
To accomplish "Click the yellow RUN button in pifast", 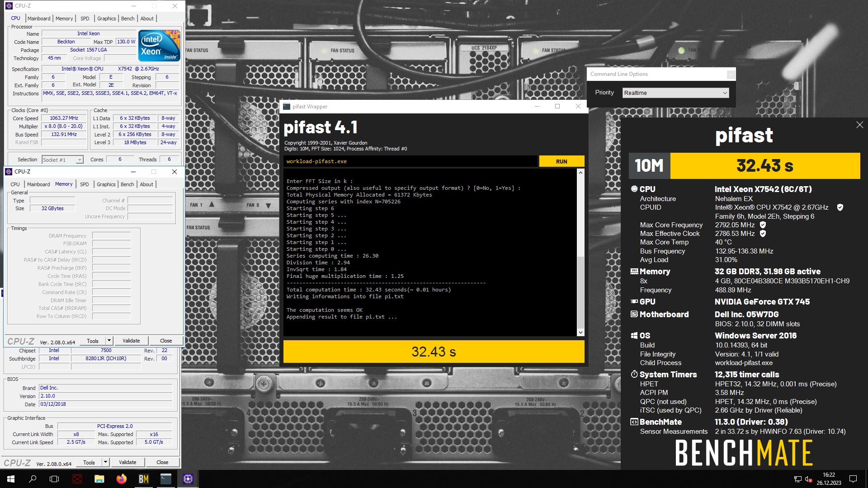I will [561, 161].
